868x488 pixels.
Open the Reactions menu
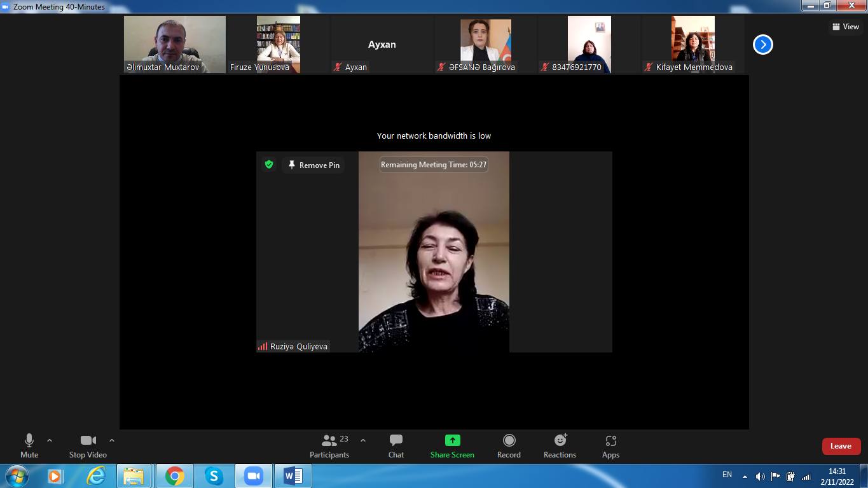(x=560, y=445)
